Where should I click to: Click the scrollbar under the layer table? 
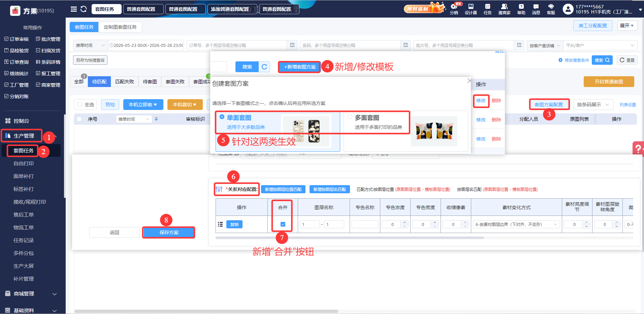[350, 238]
